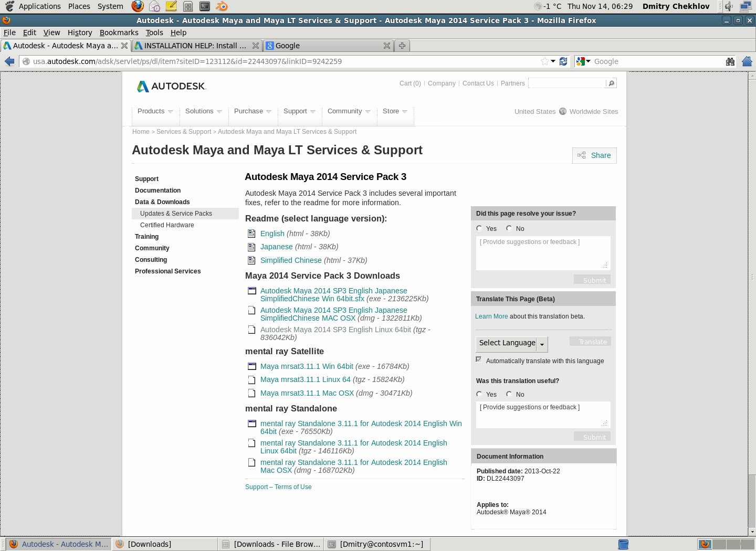This screenshot has width=756, height=551.
Task: Open a new tab with the plus button
Action: coord(402,46)
